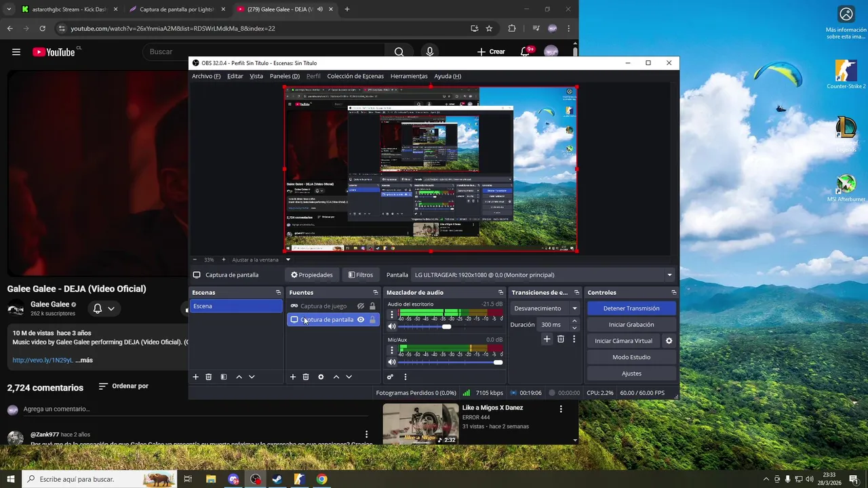Show hidden system tray icons chevron
The image size is (868, 488).
(766, 479)
